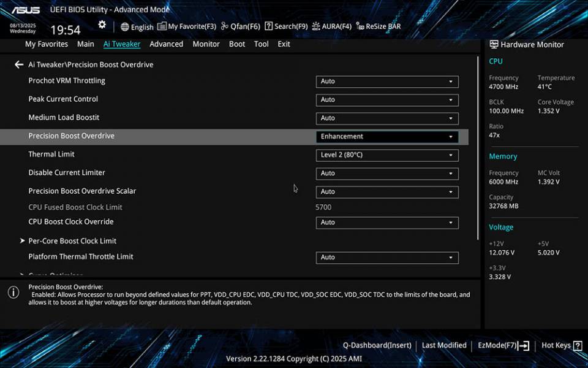Screen dimensions: 588x368
Task: Expand the Per-Core Boost Clock Limit section
Action: point(72,240)
